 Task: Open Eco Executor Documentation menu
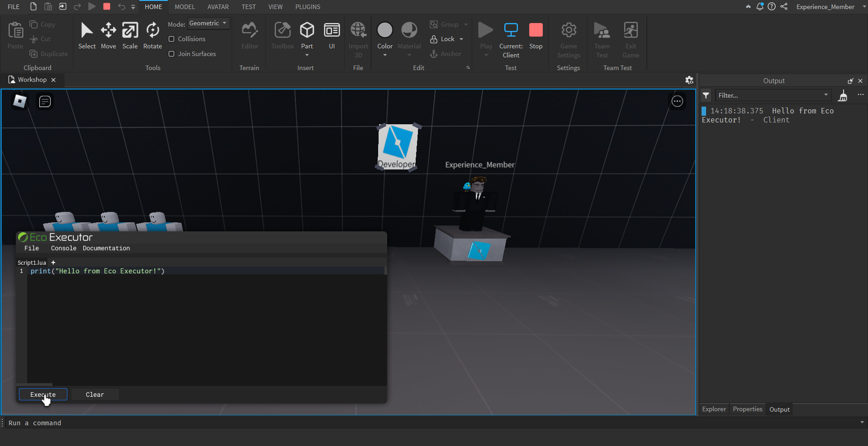point(106,248)
